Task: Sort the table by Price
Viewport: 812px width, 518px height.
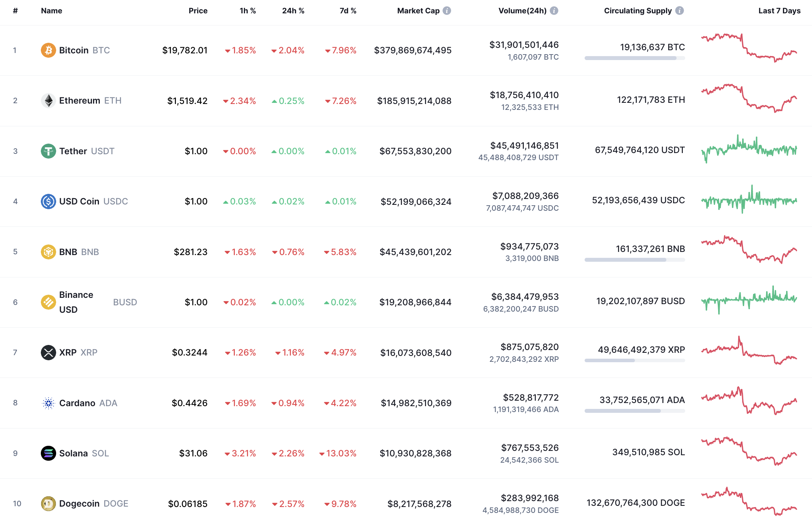Action: click(x=198, y=11)
